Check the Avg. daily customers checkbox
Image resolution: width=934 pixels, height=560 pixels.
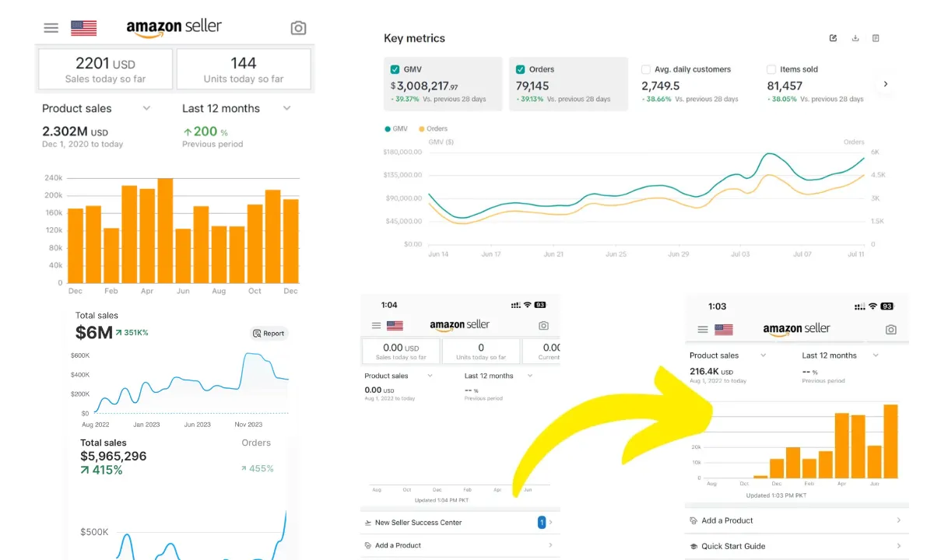click(646, 69)
